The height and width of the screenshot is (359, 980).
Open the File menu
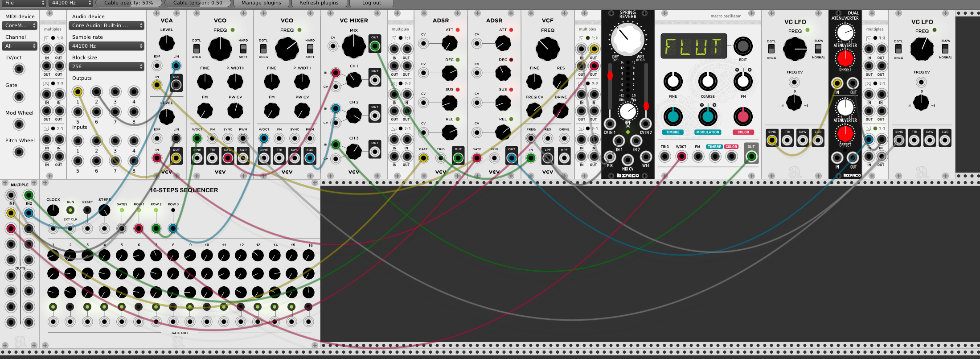pos(23,3)
